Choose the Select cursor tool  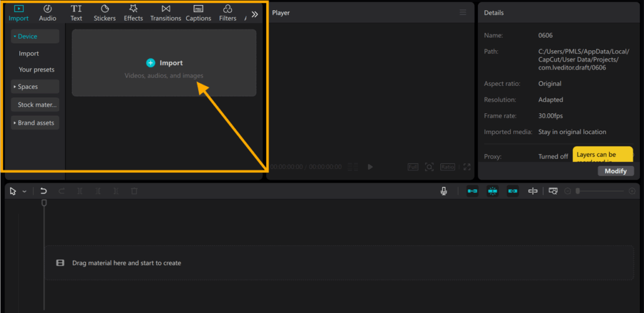click(13, 191)
